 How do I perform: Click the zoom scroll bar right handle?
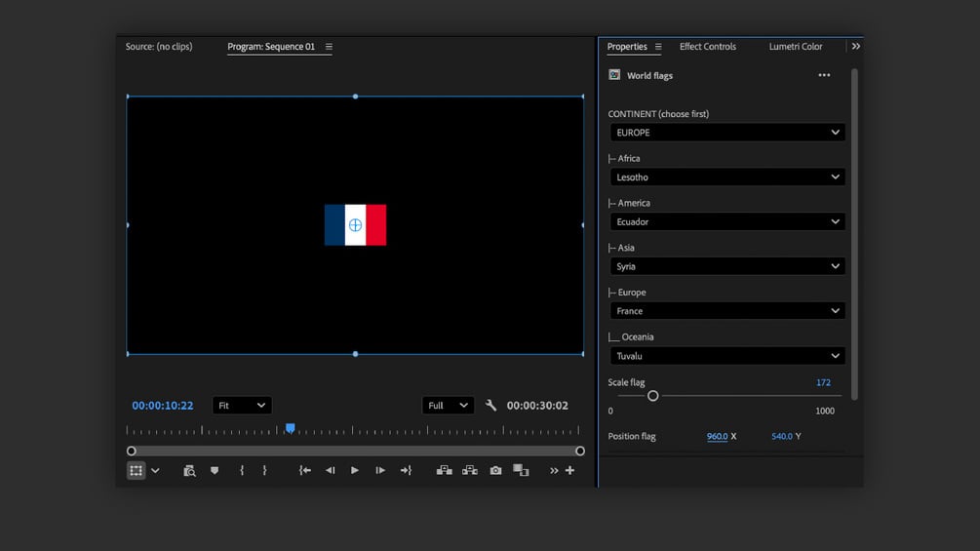tap(580, 451)
